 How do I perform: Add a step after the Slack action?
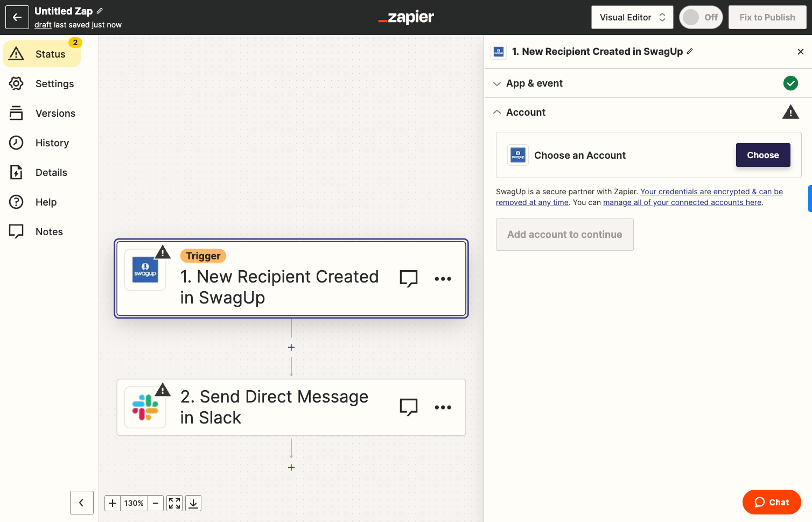(x=291, y=468)
